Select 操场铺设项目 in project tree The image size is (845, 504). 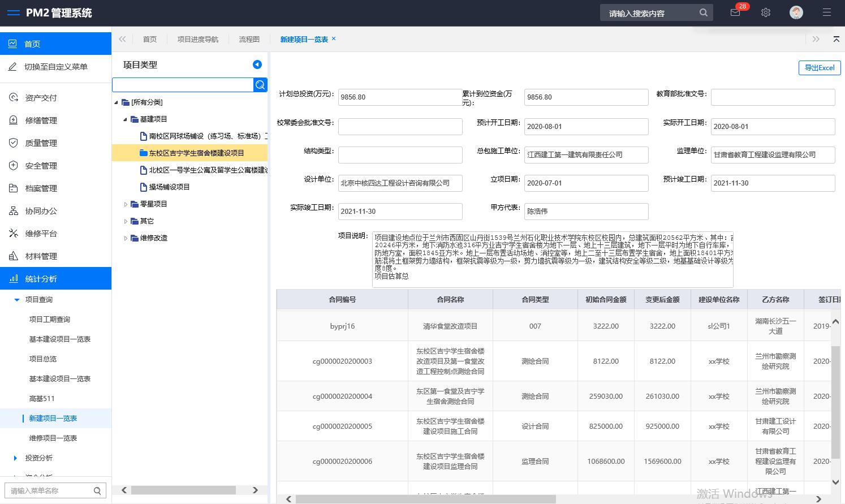[x=169, y=187]
